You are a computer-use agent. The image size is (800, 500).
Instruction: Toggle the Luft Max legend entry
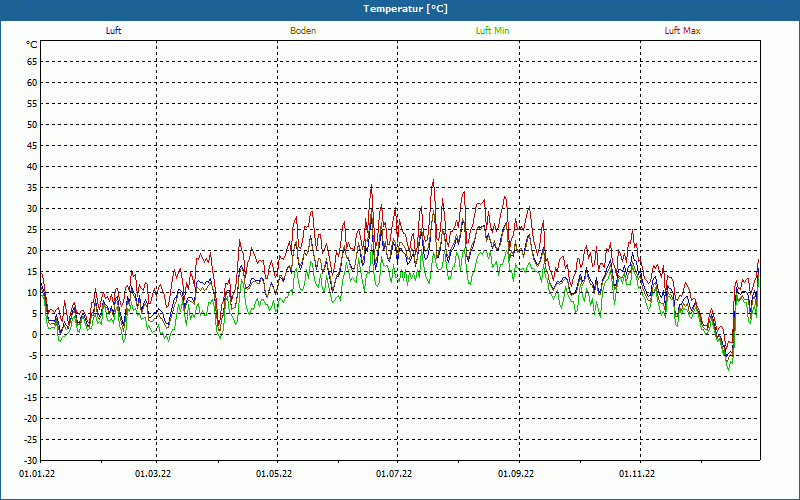click(682, 31)
